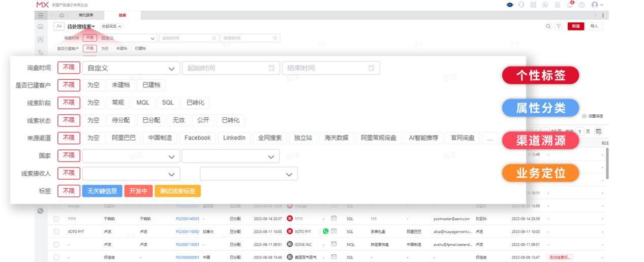Expand more 来源渠道 options with ellipsis
The height and width of the screenshot is (262, 644).
[489, 138]
